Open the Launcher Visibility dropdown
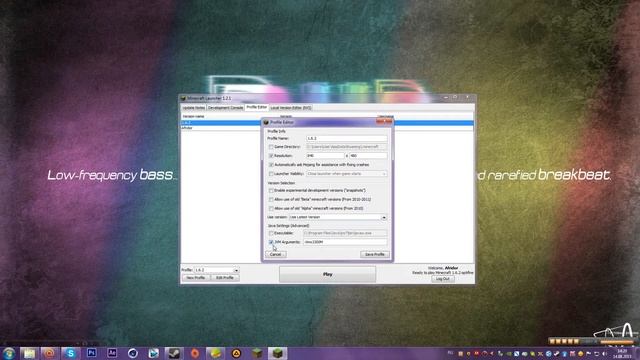The width and height of the screenshot is (640, 360). 346,174
